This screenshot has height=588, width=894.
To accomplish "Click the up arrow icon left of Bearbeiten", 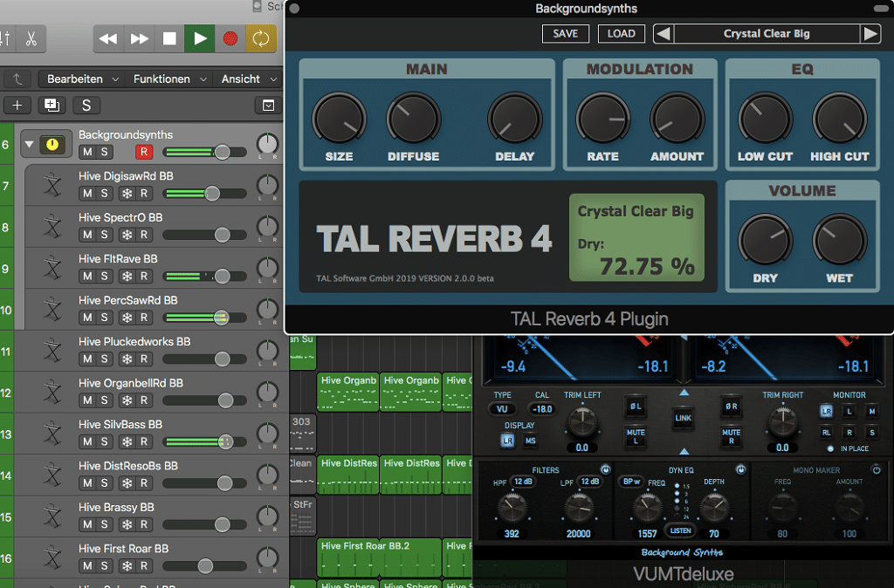I will pyautogui.click(x=17, y=79).
